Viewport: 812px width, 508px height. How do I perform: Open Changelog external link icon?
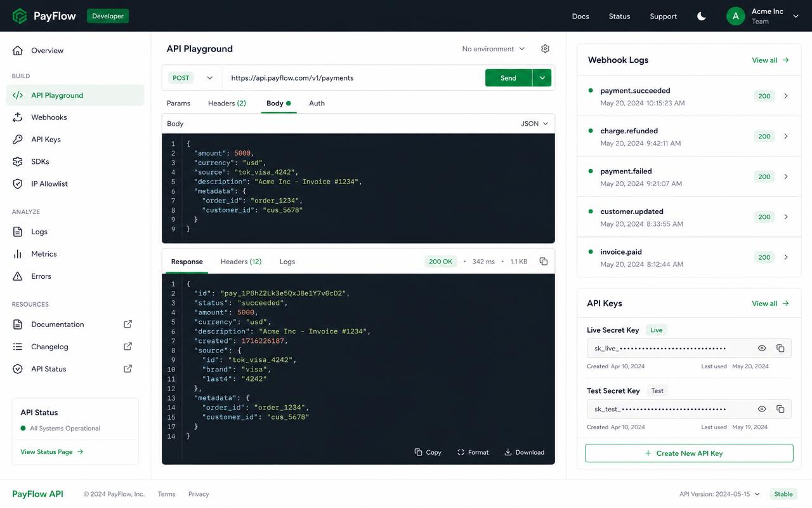pos(128,347)
